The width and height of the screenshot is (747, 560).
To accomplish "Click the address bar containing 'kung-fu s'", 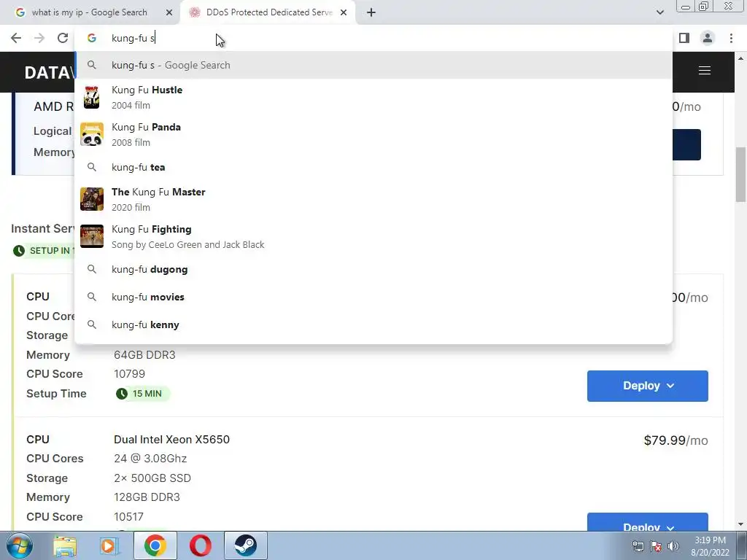I will pos(374,38).
